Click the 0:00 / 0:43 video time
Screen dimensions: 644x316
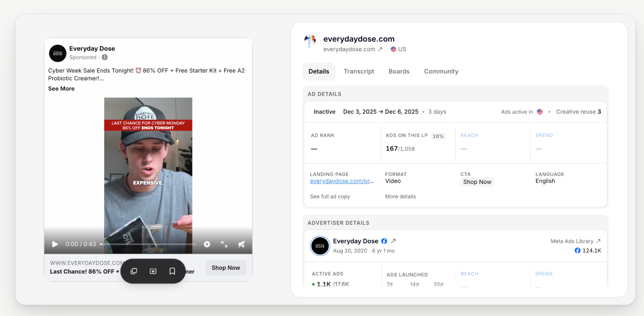pos(81,244)
